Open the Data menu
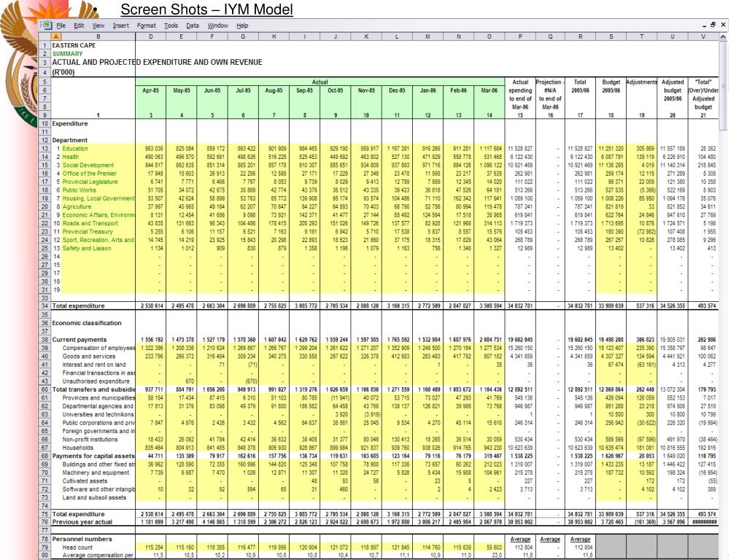This screenshot has height=560, width=747. (193, 26)
